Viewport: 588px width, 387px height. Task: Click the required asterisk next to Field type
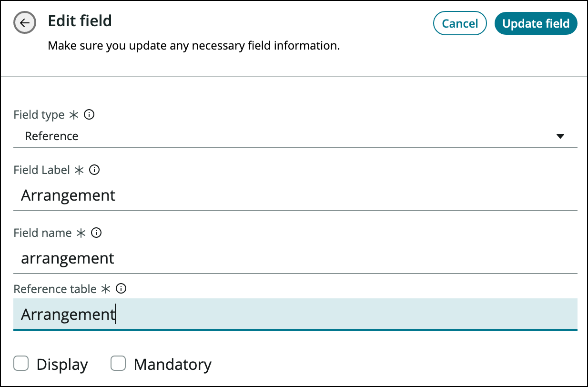(x=74, y=115)
